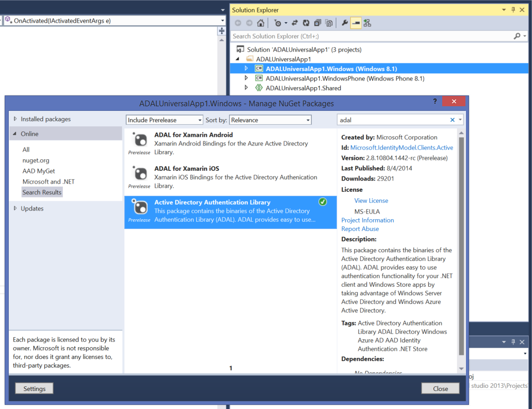Screen dimensions: 532x409
Task: Click the ADAL for Xamarin iOS package icon
Action: point(139,173)
